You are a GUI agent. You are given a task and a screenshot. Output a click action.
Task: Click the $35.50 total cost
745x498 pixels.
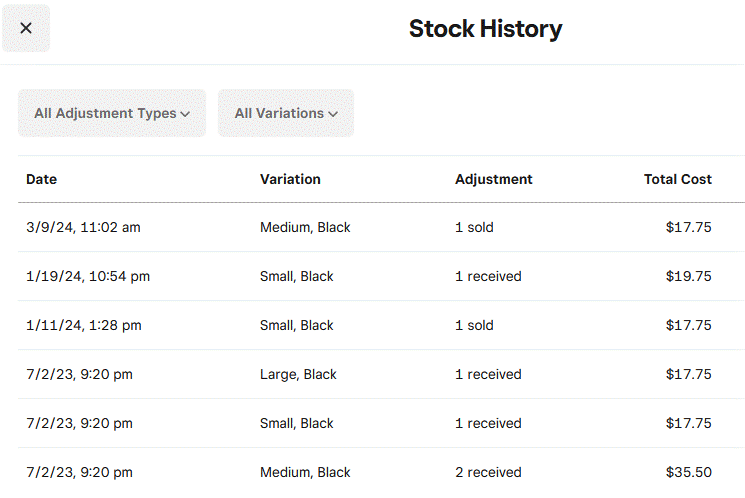click(x=688, y=472)
